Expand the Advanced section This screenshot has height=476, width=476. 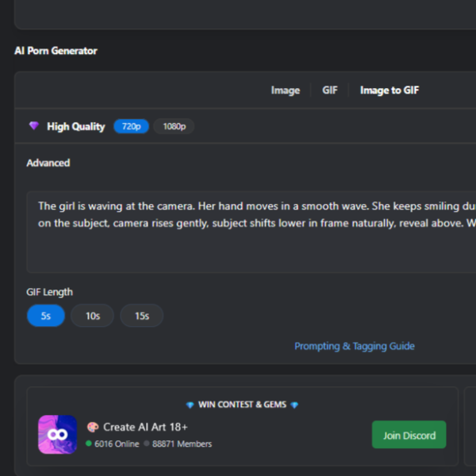pyautogui.click(x=48, y=163)
